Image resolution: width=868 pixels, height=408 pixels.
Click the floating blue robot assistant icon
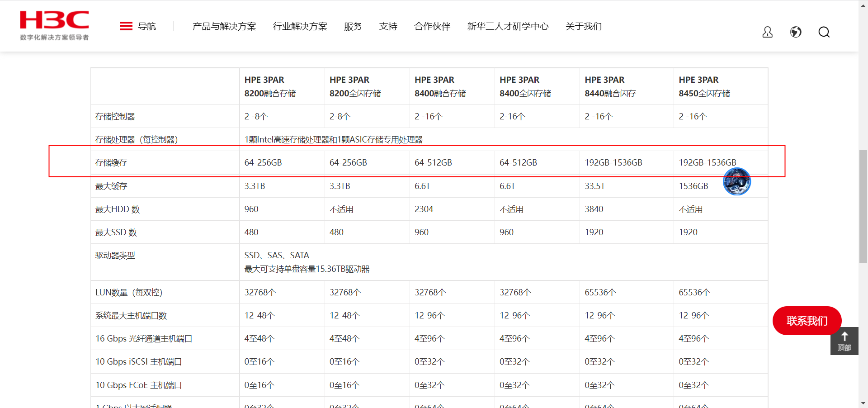(x=737, y=181)
